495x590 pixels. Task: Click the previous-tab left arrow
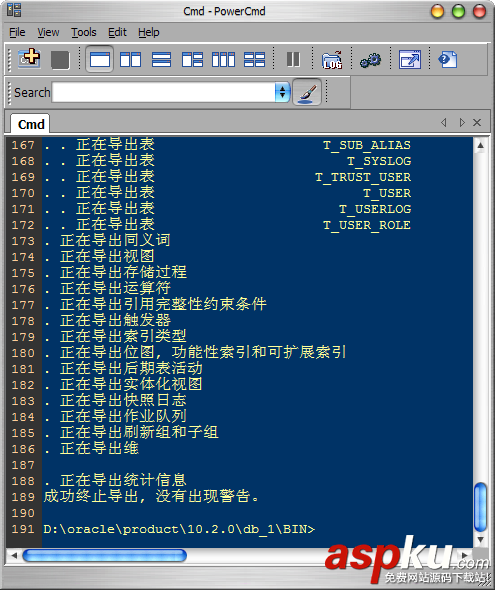pyautogui.click(x=444, y=123)
